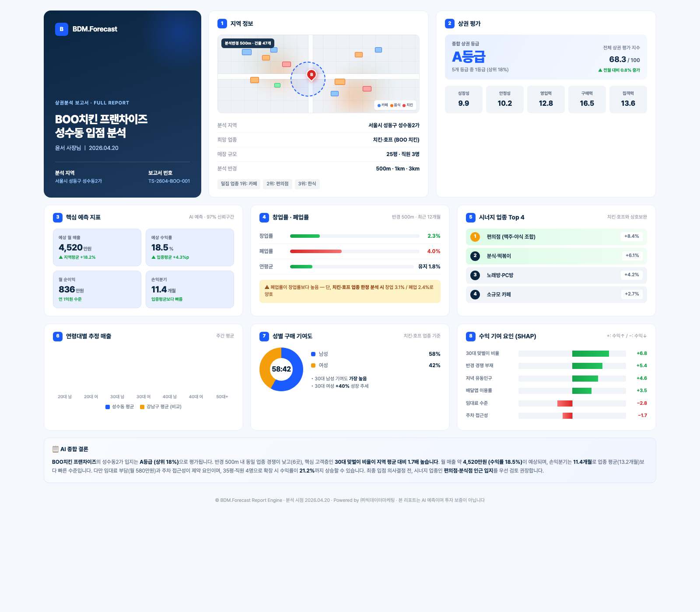Click the +2.7% badge in the 소규모 카페 row
This screenshot has width=700, height=612.
(632, 294)
